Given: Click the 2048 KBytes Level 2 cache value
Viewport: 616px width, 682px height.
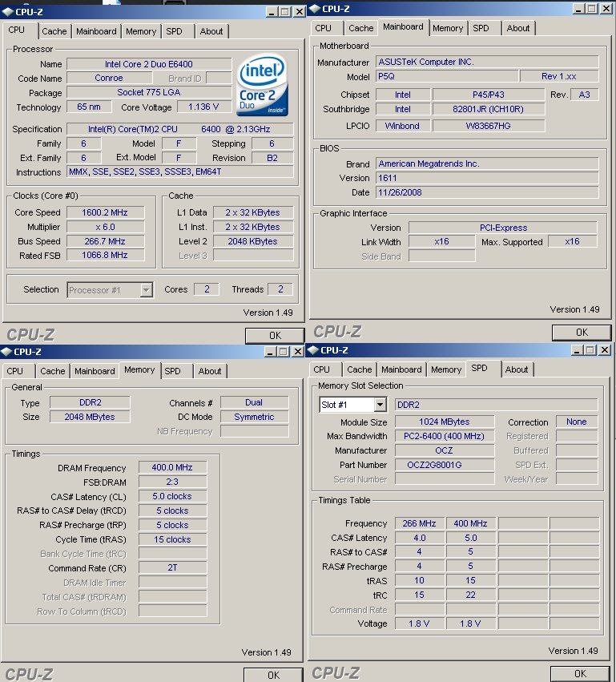Looking at the screenshot, I should pyautogui.click(x=252, y=241).
